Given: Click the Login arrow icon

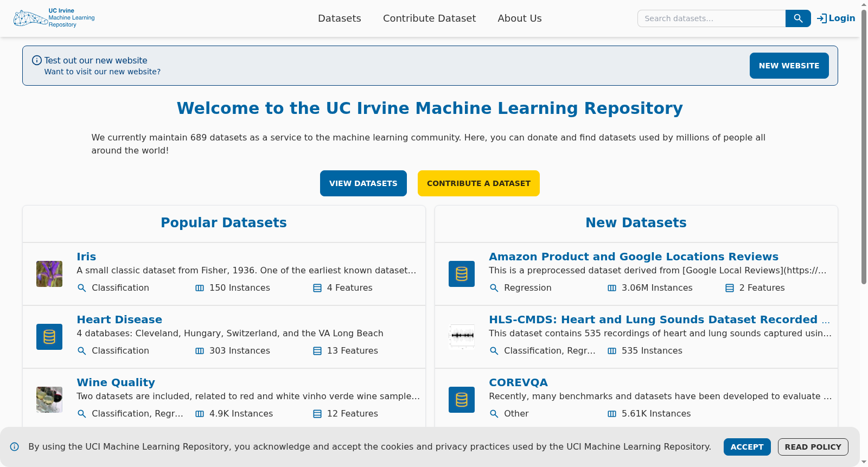Looking at the screenshot, I should click(822, 18).
